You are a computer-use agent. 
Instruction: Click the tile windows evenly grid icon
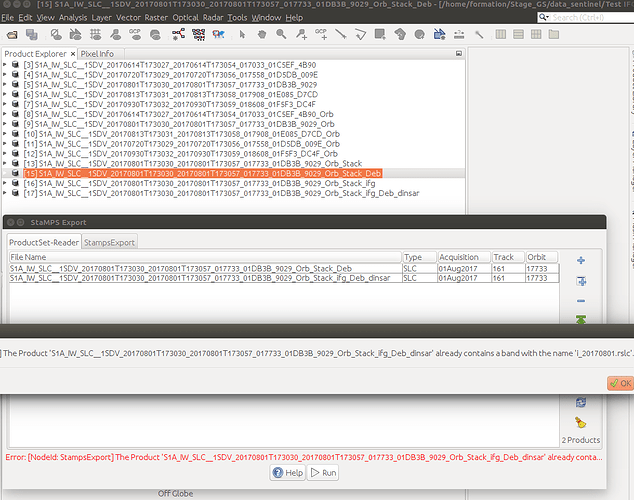pyautogui.click(x=536, y=35)
